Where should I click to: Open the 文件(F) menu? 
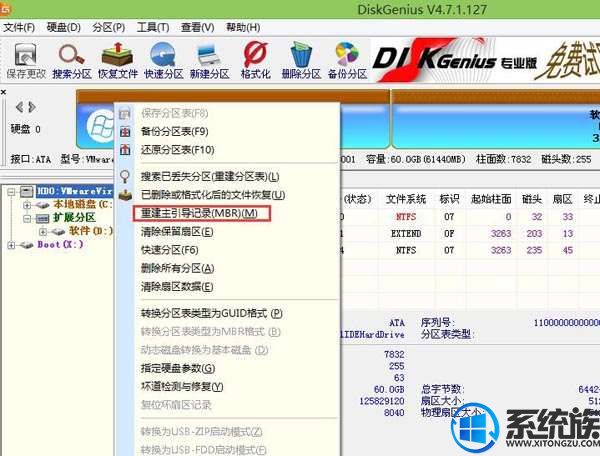click(x=19, y=28)
